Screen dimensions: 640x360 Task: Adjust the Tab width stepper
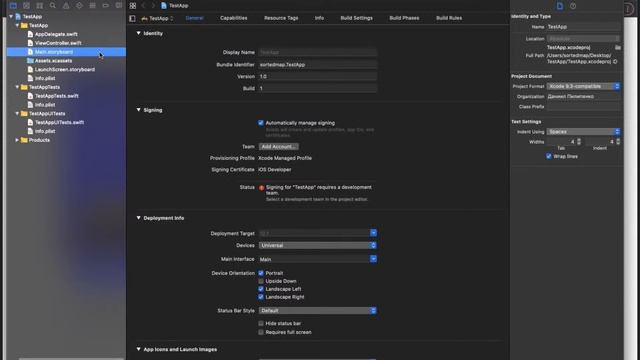point(578,142)
